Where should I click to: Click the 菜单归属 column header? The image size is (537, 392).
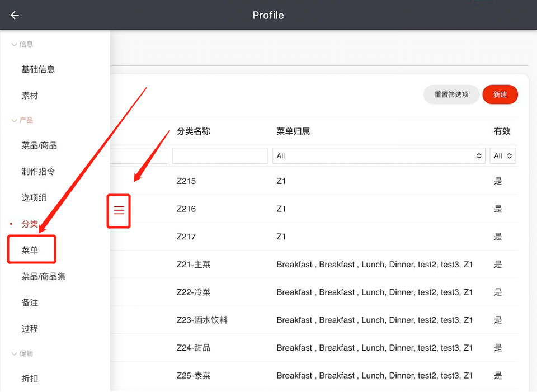point(293,131)
